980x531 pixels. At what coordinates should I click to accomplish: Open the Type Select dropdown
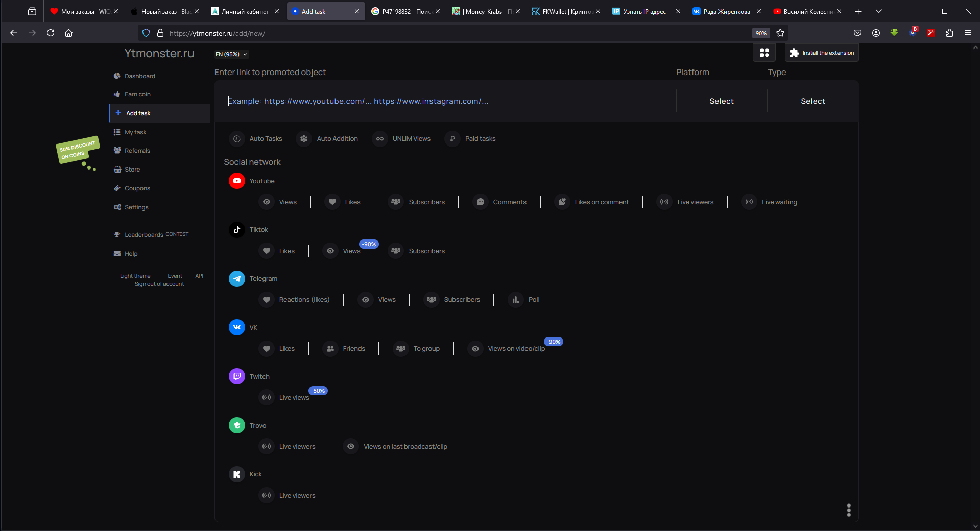[812, 101]
